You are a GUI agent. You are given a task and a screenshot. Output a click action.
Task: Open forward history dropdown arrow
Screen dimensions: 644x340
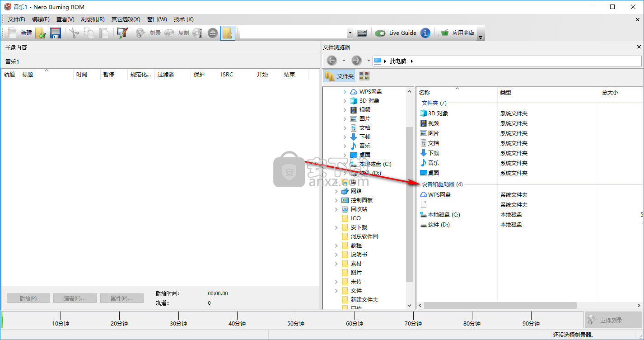(x=369, y=61)
